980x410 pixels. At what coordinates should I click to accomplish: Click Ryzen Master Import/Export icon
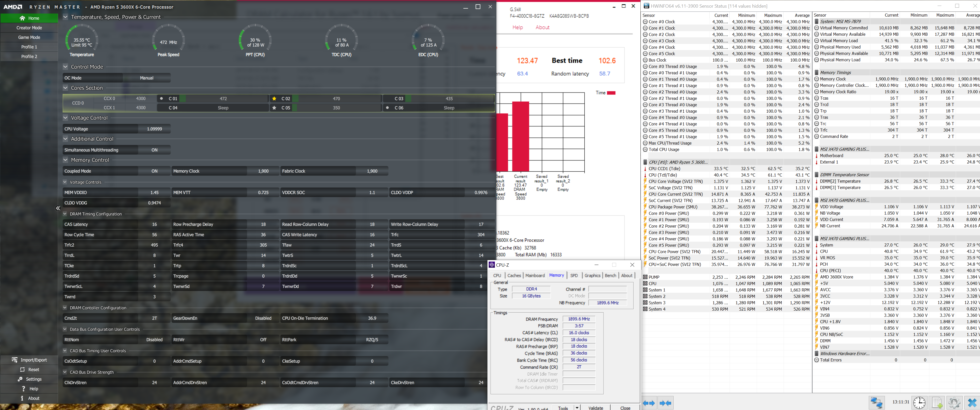(15, 360)
